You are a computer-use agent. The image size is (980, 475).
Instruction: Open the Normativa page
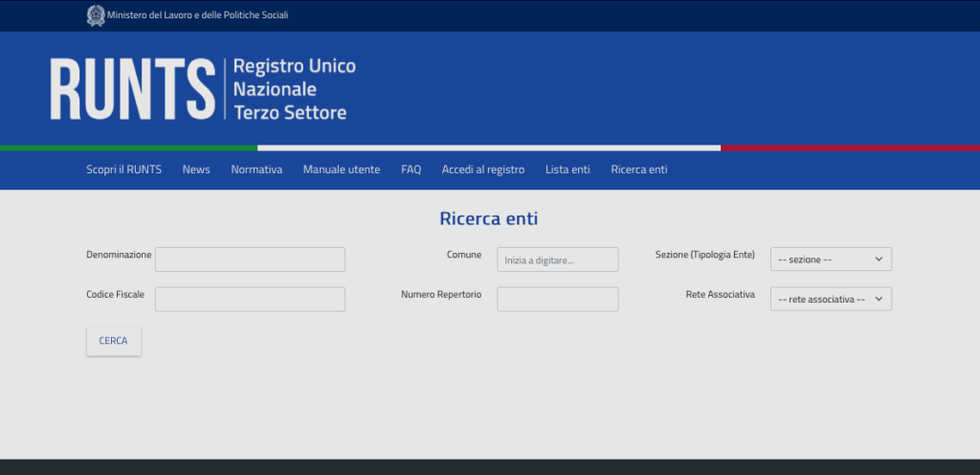point(256,170)
